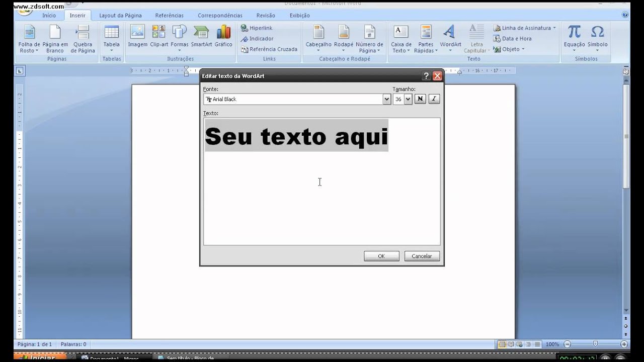Image resolution: width=644 pixels, height=362 pixels.
Task: Click the Letra Capitular drop cap button
Action: 476,39
